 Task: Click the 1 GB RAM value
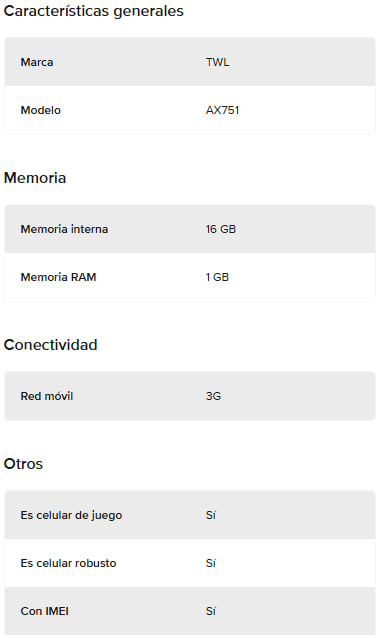[218, 277]
